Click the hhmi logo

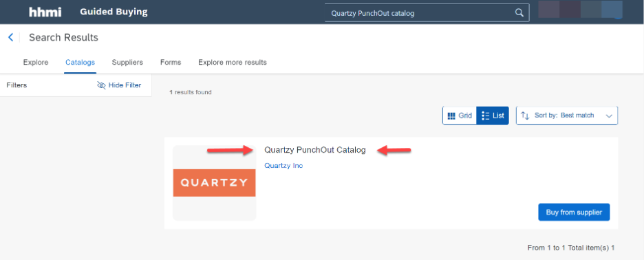[45, 12]
